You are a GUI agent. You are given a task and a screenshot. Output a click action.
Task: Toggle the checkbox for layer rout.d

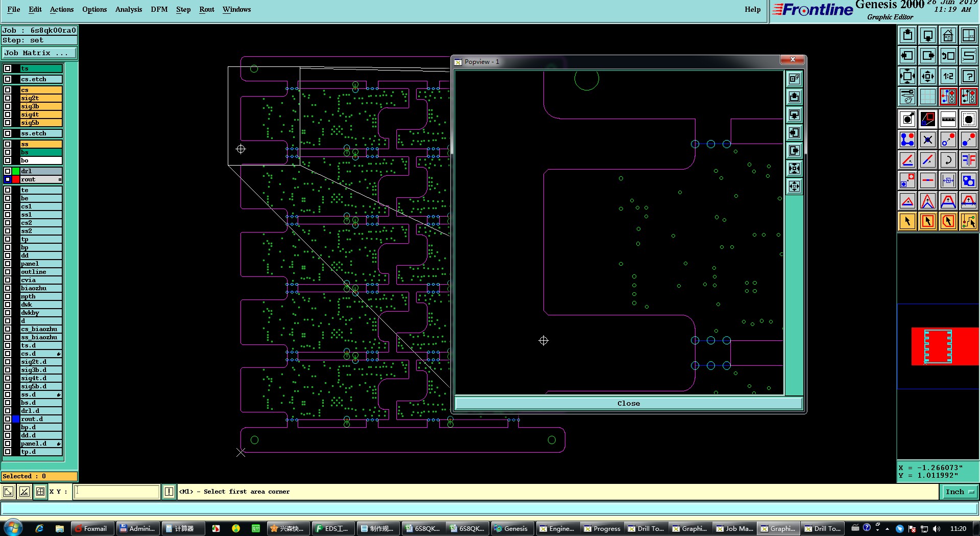click(x=8, y=419)
